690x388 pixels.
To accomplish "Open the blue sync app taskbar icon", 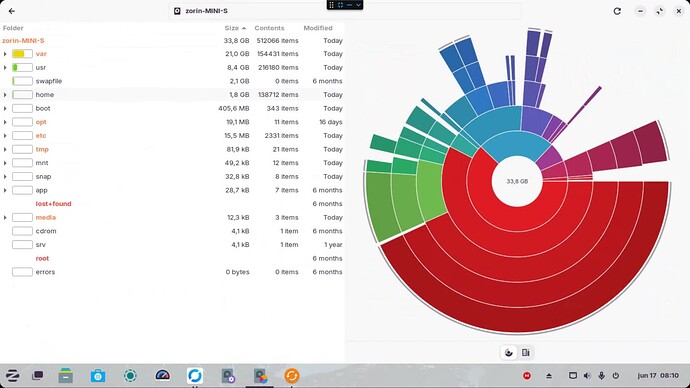I will tap(195, 376).
